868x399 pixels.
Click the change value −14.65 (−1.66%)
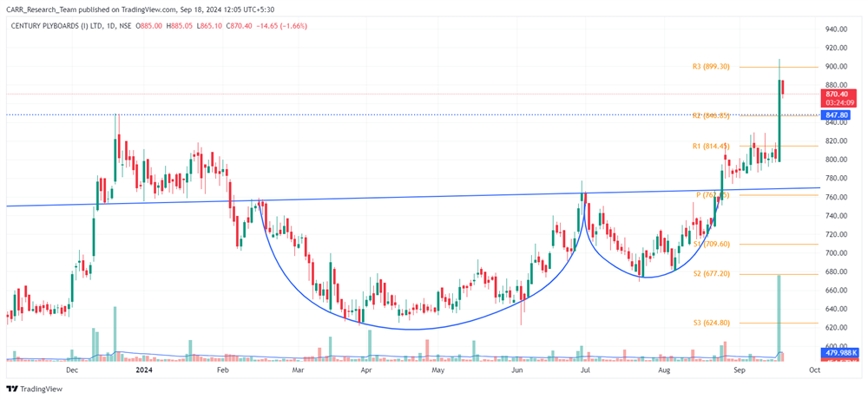coord(284,26)
